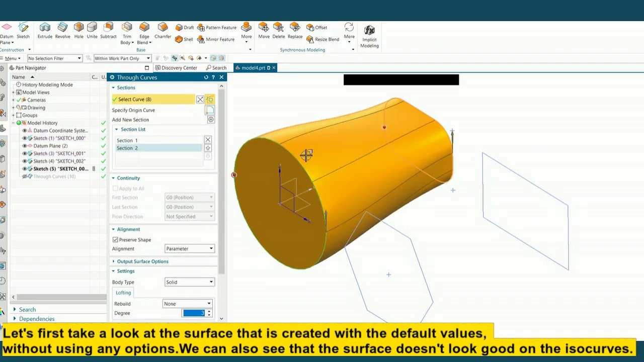
Task: Open the Pattern Feature tool
Action: pyautogui.click(x=217, y=28)
